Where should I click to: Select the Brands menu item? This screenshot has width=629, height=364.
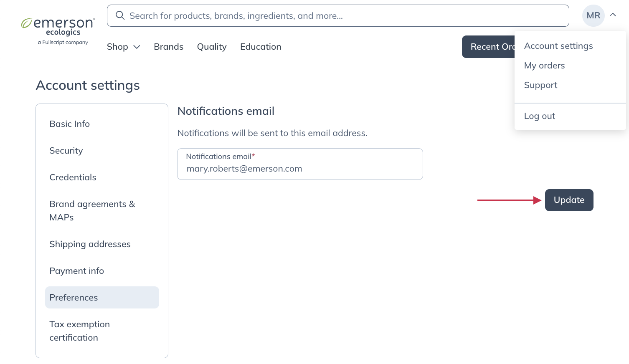tap(168, 47)
